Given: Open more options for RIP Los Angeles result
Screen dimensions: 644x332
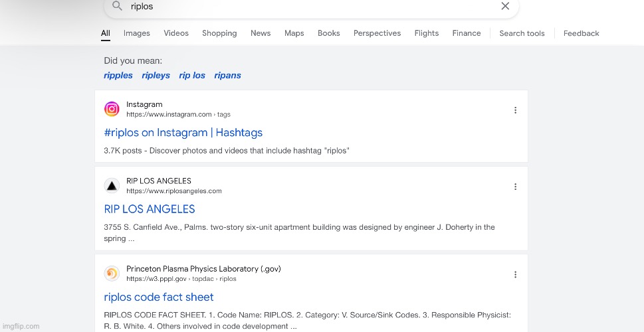Looking at the screenshot, I should (515, 187).
